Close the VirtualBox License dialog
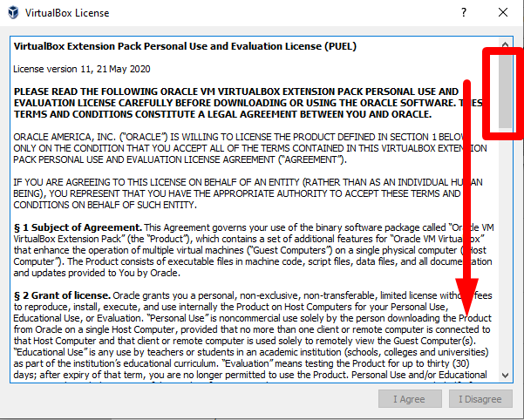Screen dimensions: 524x420 click(503, 13)
